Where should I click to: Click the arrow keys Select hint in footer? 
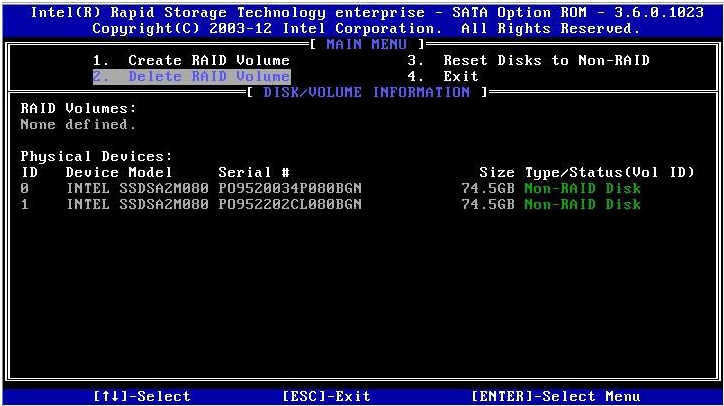(141, 397)
